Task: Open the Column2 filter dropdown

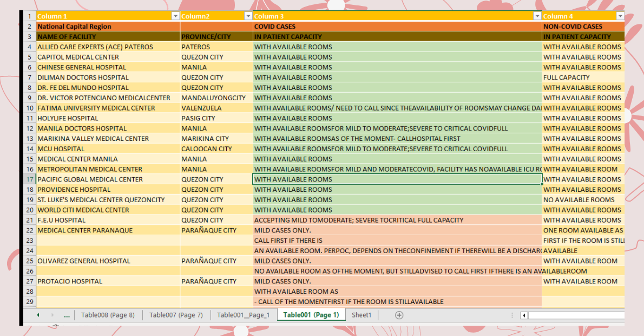Action: (x=248, y=16)
